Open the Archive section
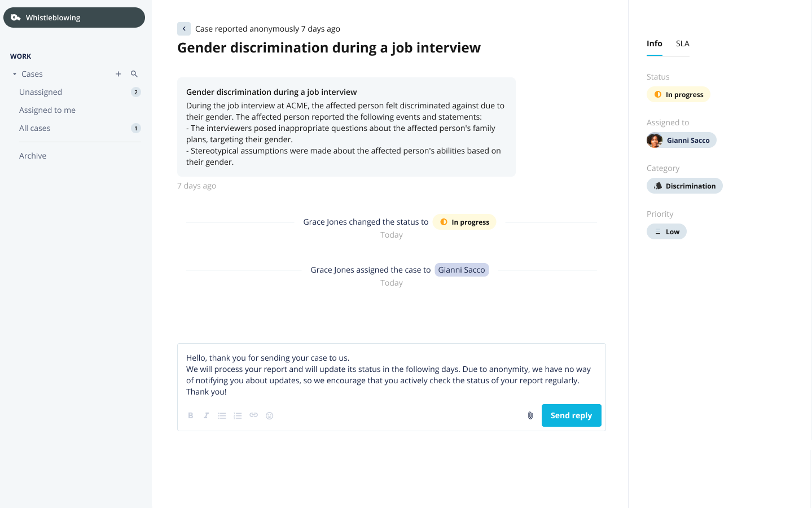Image resolution: width=812 pixels, height=508 pixels. 33,156
